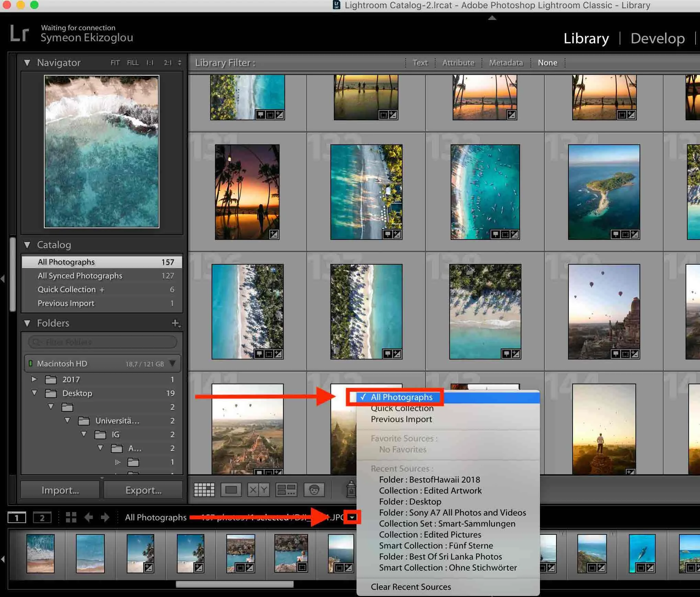Viewport: 700px width, 597px height.
Task: Switch to the Develop module
Action: tap(657, 38)
